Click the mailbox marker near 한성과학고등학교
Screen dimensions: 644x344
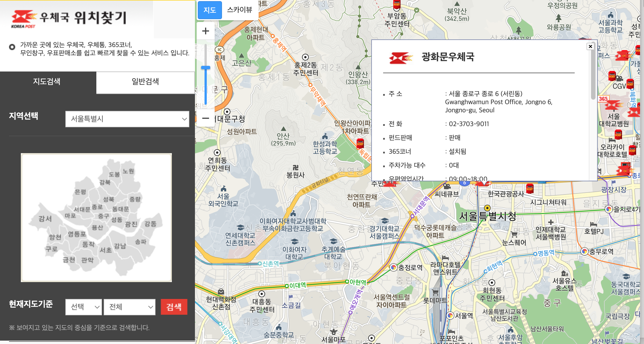click(360, 143)
